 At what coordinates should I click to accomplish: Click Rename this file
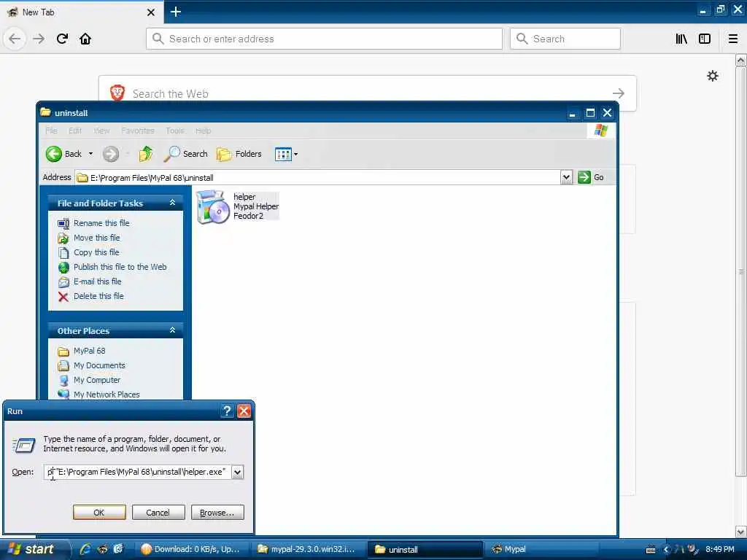[101, 223]
